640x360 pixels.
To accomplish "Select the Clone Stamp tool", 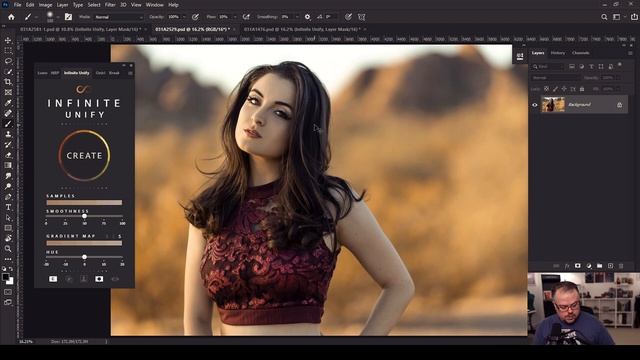I will [x=8, y=134].
